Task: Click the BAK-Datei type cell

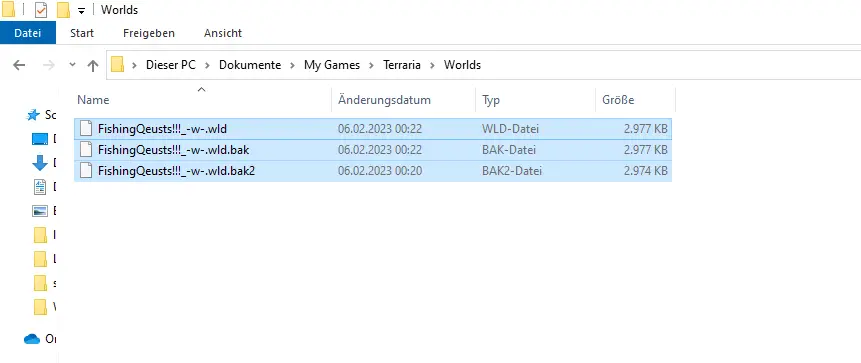Action: coord(509,149)
